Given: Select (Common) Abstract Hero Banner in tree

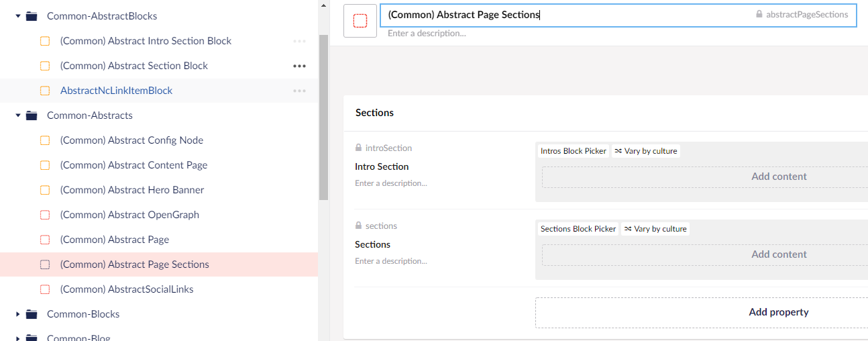Looking at the screenshot, I should pyautogui.click(x=131, y=190).
